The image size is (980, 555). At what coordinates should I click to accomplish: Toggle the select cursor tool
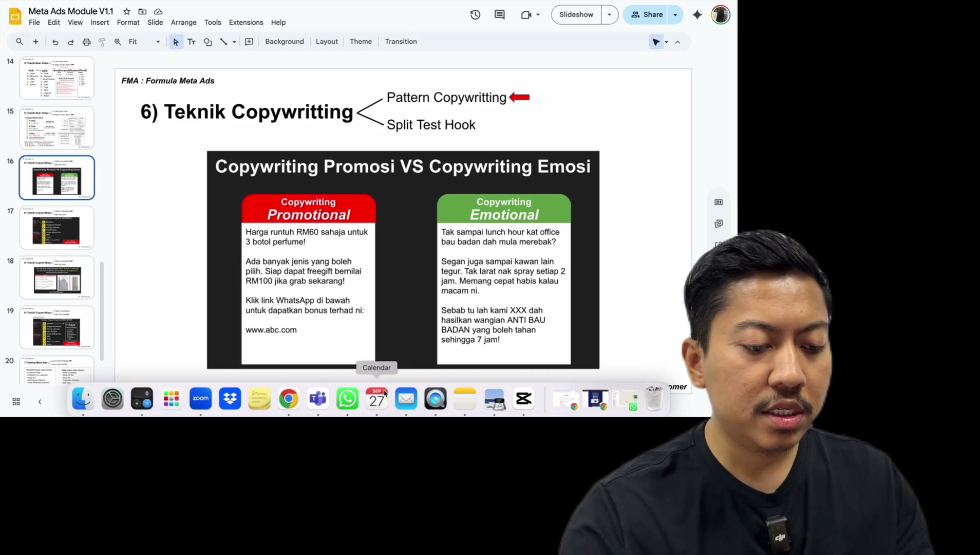pyautogui.click(x=176, y=42)
